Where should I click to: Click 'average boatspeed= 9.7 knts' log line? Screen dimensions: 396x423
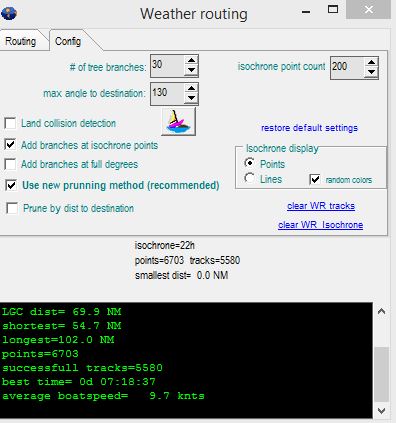[x=103, y=396]
